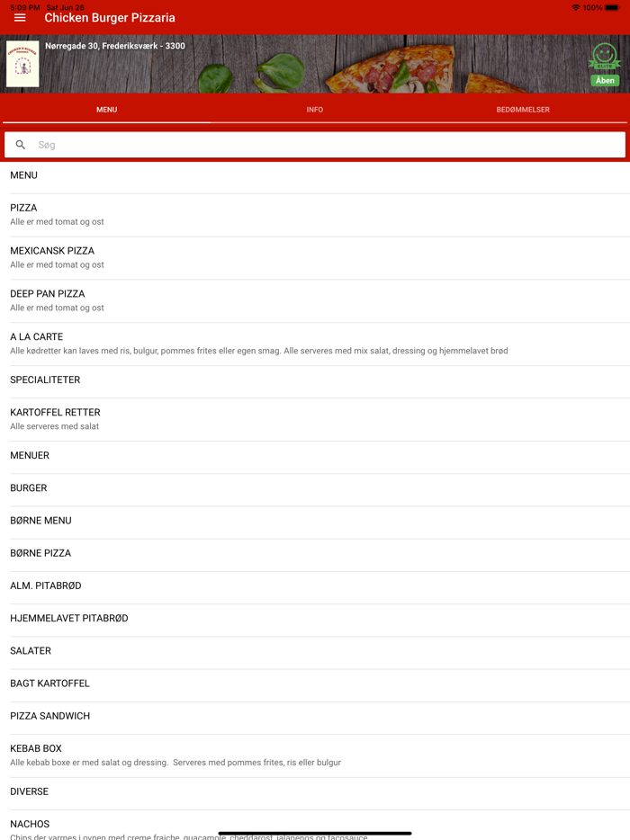630x840 pixels.
Task: Open the BØRNE PIZZA category
Action: pos(315,555)
